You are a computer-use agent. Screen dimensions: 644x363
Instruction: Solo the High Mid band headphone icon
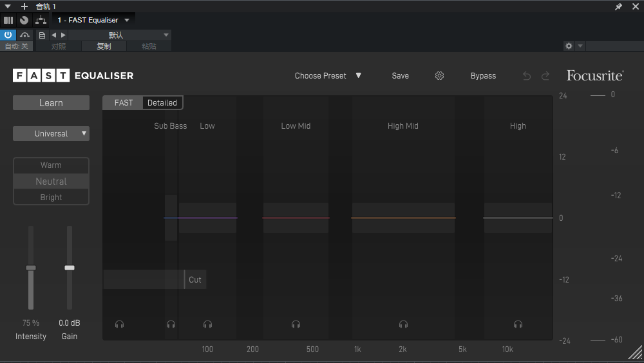tap(403, 324)
